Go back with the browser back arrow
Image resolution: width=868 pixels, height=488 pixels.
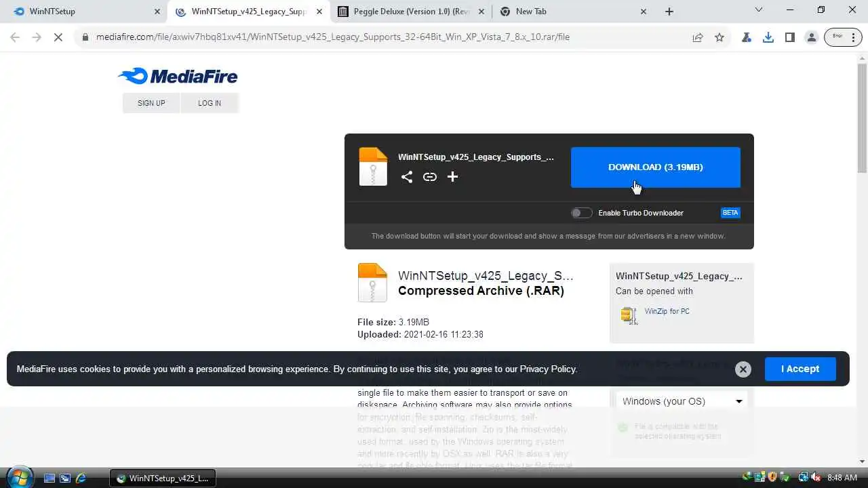tap(15, 37)
